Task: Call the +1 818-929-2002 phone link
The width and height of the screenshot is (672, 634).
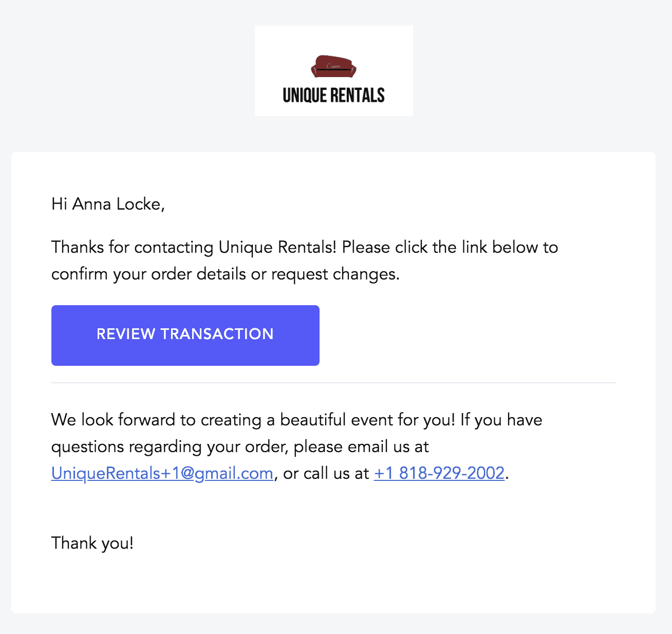Action: [439, 473]
